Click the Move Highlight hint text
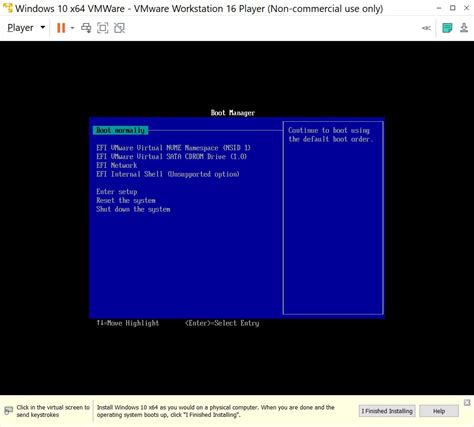Screen dimensions: 474x427 [128, 323]
